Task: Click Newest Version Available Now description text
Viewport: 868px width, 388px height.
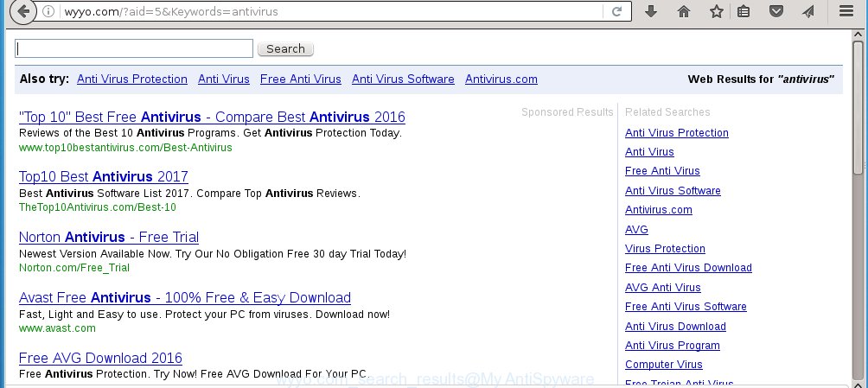Action: tap(213, 254)
